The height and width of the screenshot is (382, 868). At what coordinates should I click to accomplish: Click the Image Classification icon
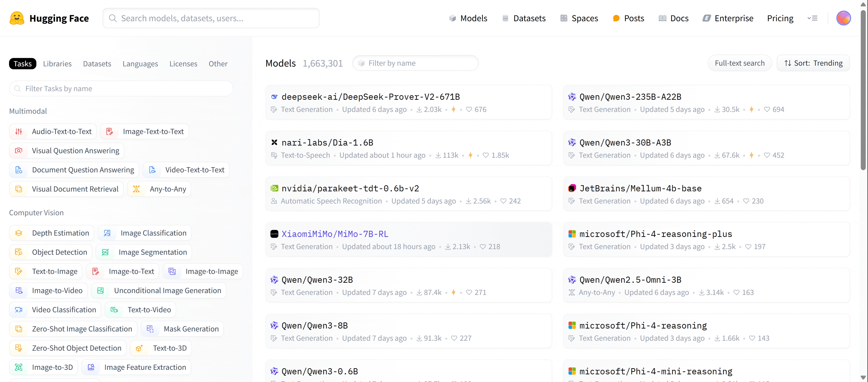(x=107, y=233)
